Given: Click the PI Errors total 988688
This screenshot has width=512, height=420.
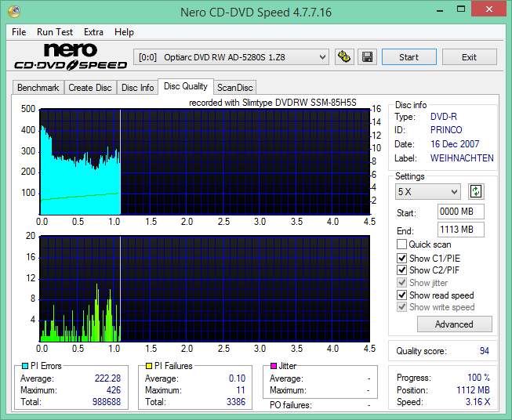Looking at the screenshot, I should [107, 402].
